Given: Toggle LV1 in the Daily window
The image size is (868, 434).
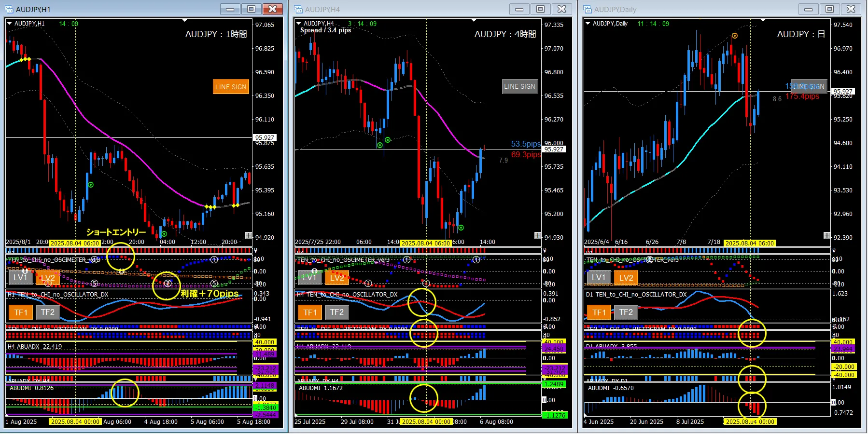Looking at the screenshot, I should tap(599, 277).
